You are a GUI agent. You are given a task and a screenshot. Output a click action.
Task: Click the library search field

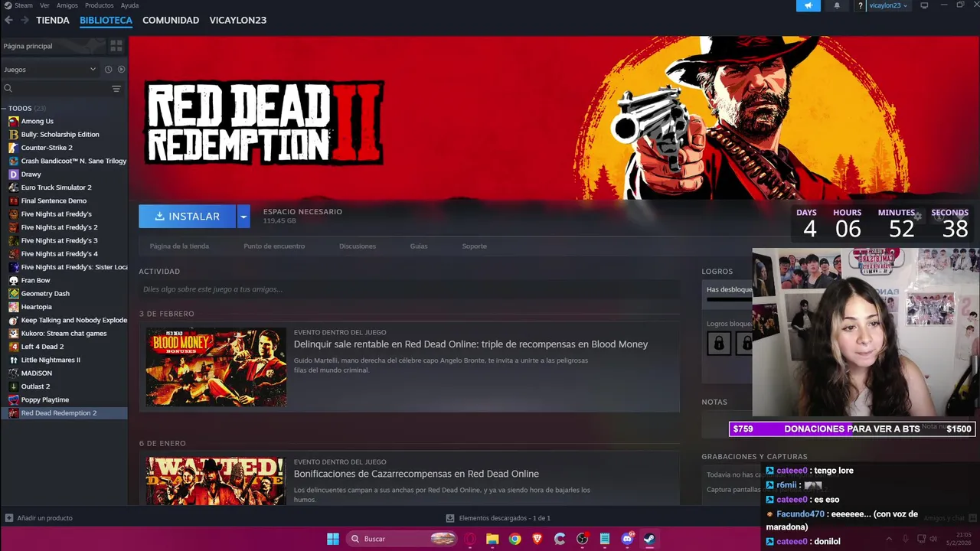[54, 89]
